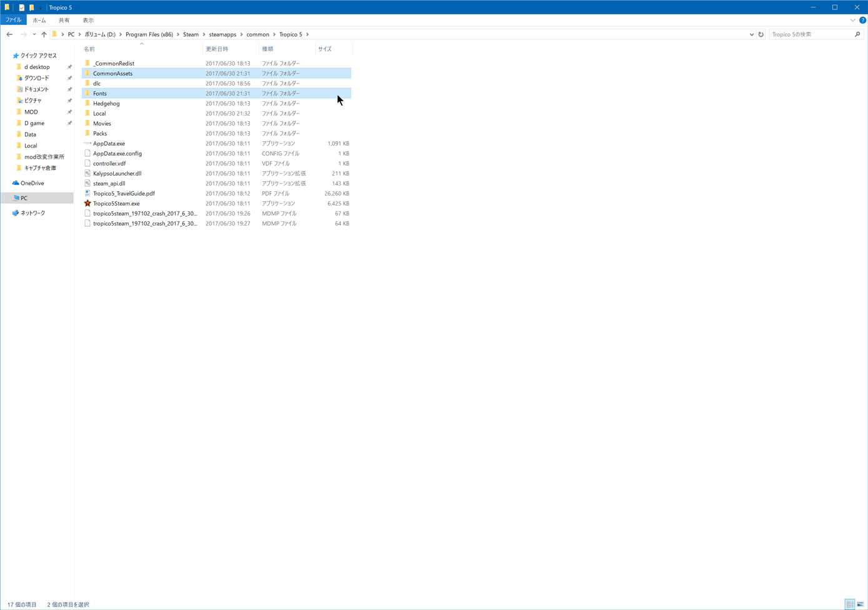Go up one folder level
868x610 pixels.
click(x=44, y=34)
